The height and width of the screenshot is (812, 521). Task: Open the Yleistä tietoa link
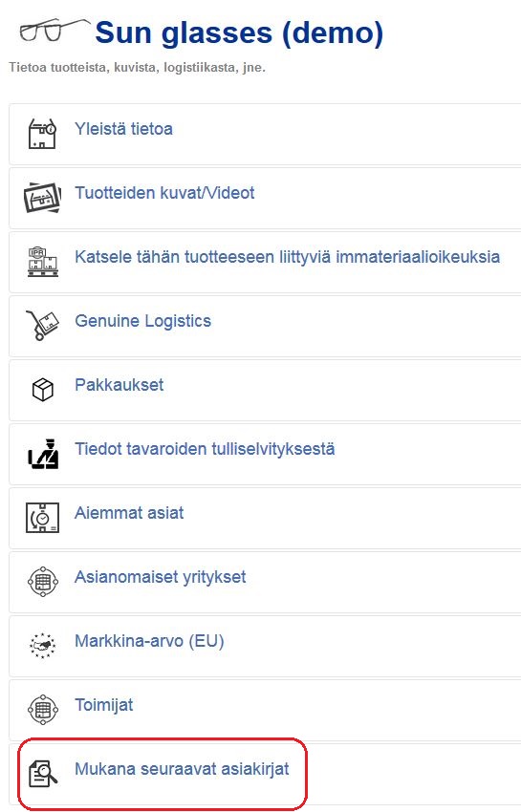coord(123,128)
